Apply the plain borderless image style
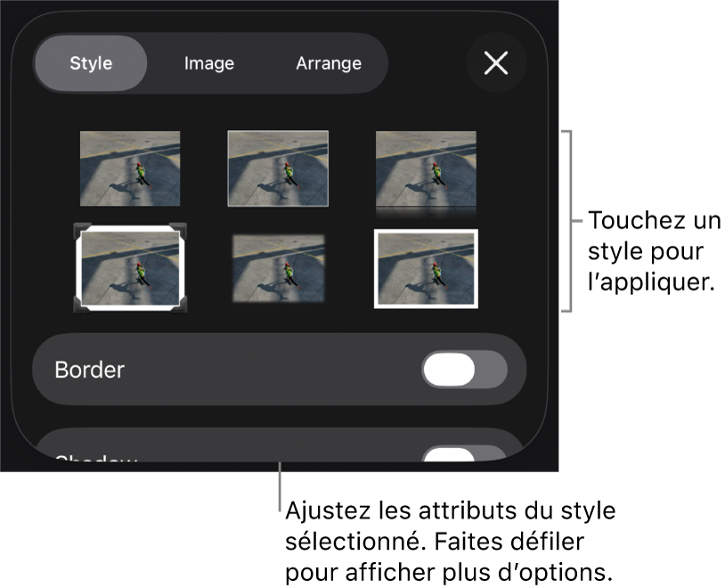The height and width of the screenshot is (588, 725). point(130,168)
